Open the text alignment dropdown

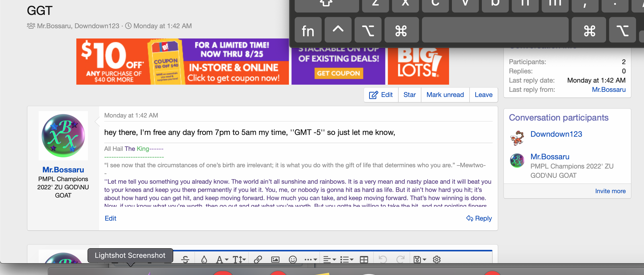click(329, 259)
